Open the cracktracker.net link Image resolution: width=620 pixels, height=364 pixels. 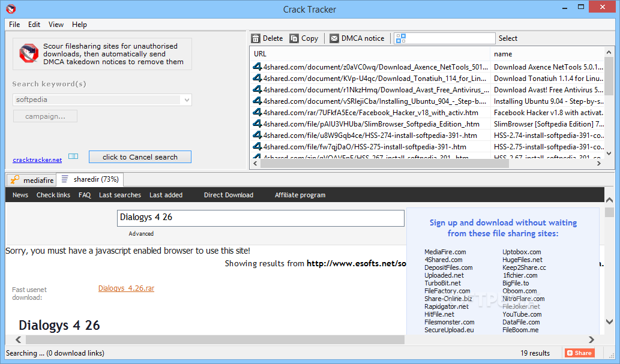(x=37, y=160)
